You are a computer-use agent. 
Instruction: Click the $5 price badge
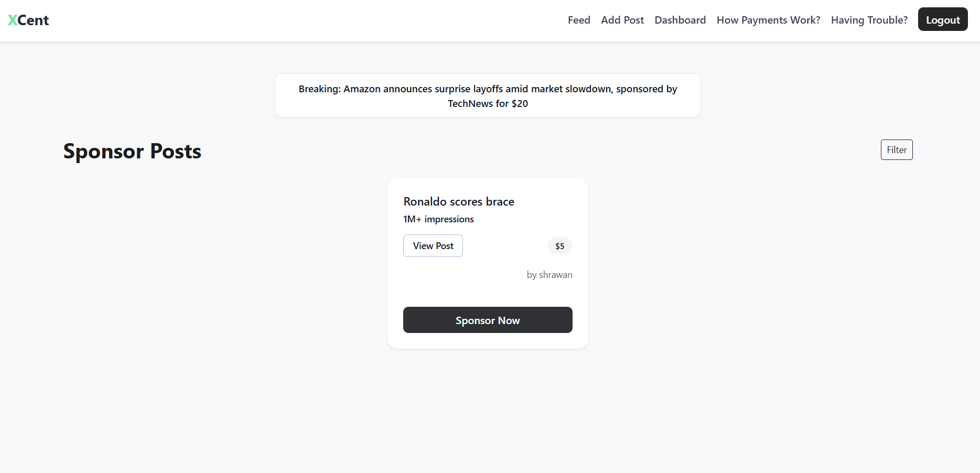[559, 245]
